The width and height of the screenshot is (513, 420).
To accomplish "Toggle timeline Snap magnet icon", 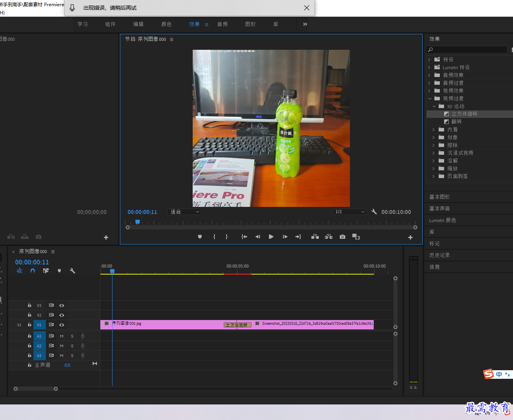I will coord(33,271).
